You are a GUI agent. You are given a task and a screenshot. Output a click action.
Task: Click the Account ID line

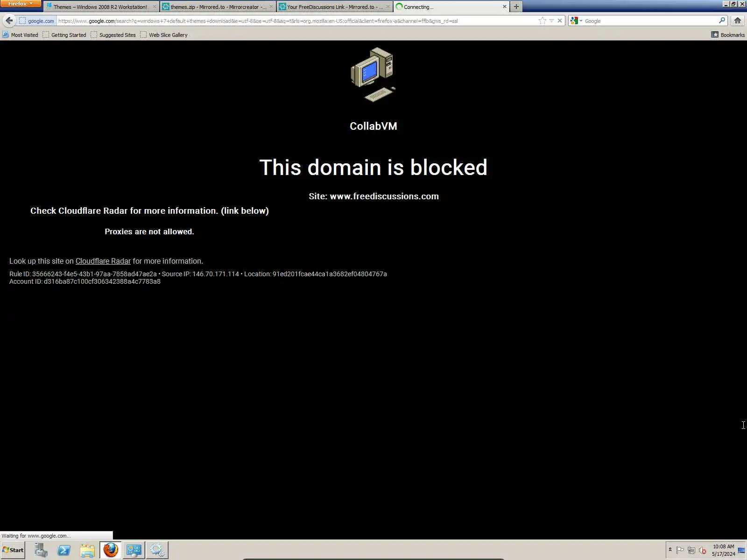pyautogui.click(x=85, y=281)
